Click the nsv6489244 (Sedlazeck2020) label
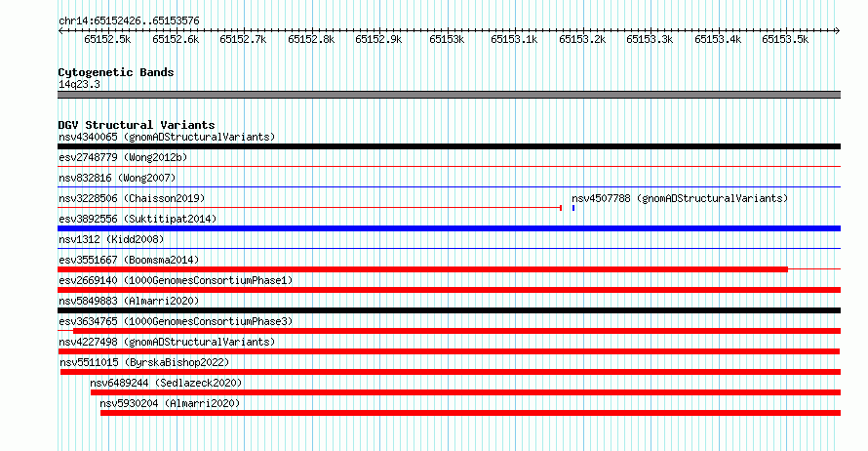The width and height of the screenshot is (868, 451). 166,383
